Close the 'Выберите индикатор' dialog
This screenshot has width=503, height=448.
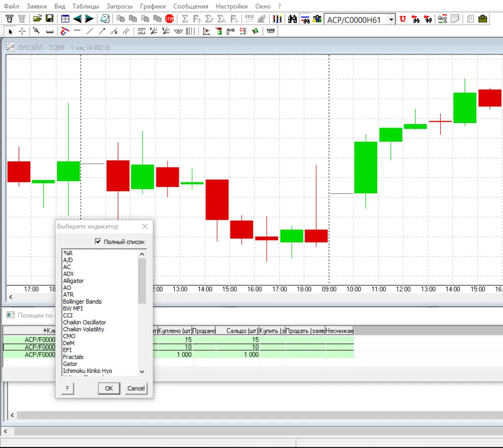pos(144,226)
